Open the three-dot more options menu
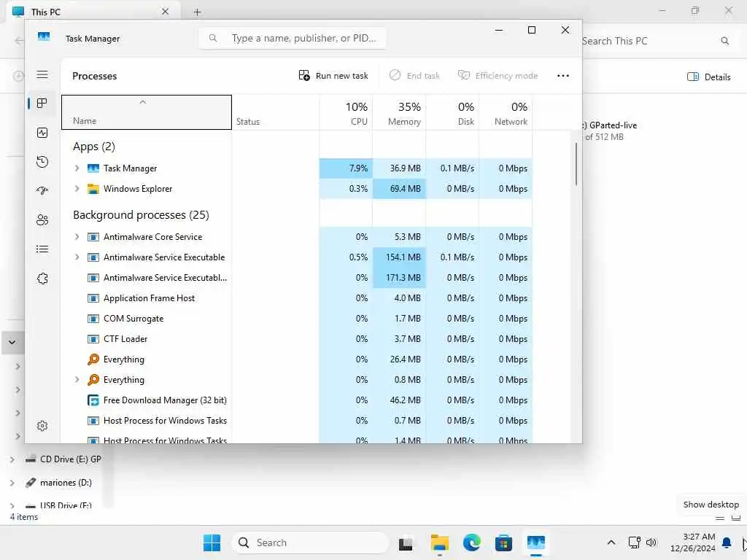The image size is (747, 560). pos(563,76)
